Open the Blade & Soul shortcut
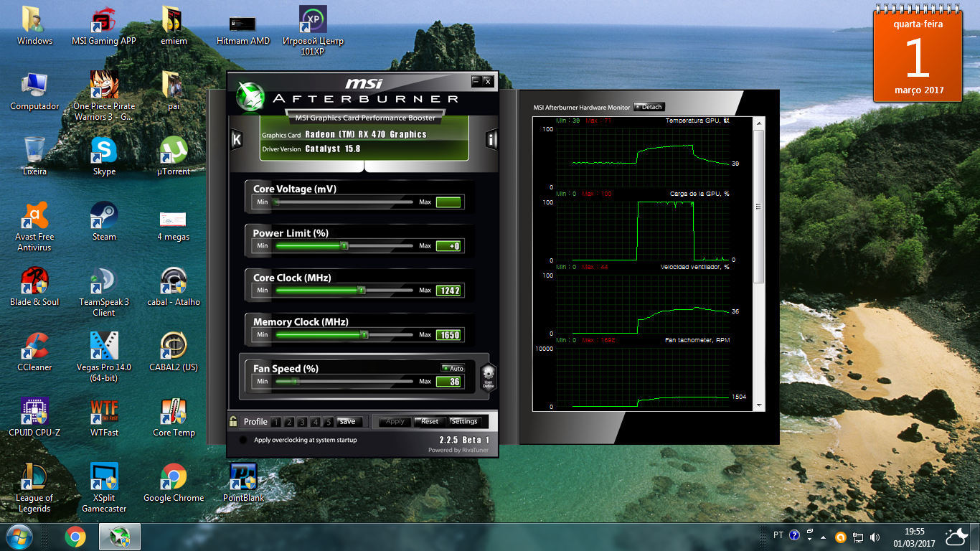980x551 pixels. coord(34,286)
